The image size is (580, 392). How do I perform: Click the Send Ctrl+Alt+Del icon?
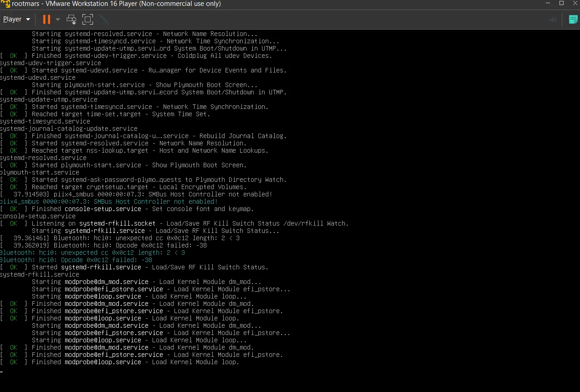click(x=71, y=19)
